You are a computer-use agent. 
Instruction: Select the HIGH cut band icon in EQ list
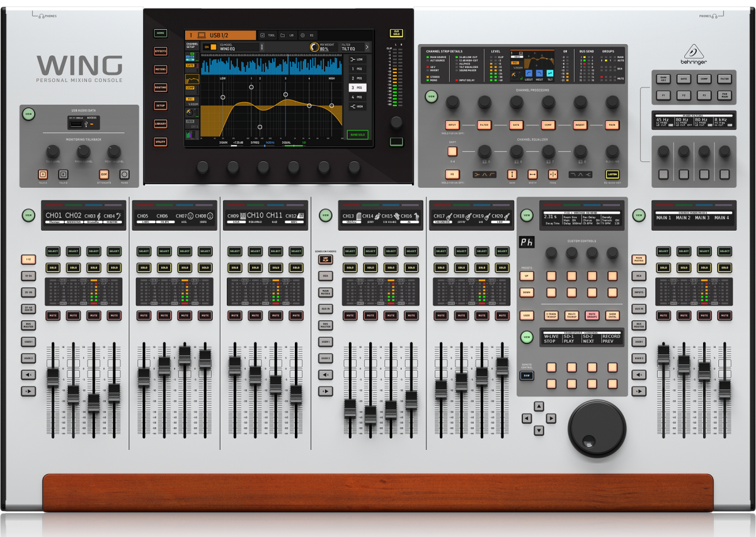pos(357,107)
